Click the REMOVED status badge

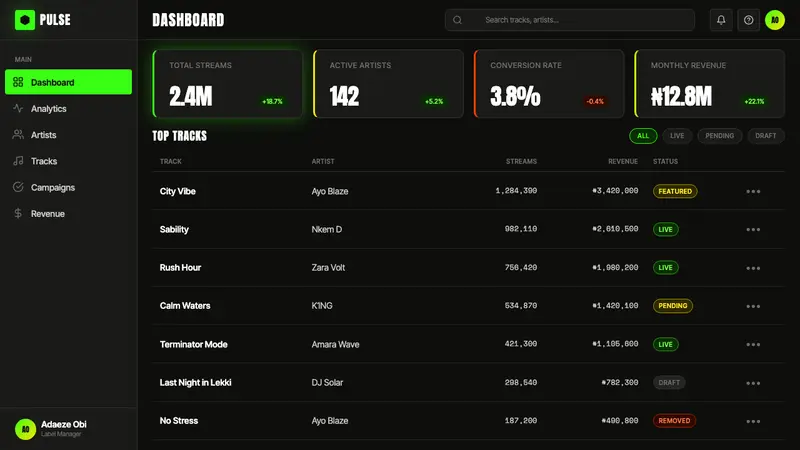coord(674,421)
